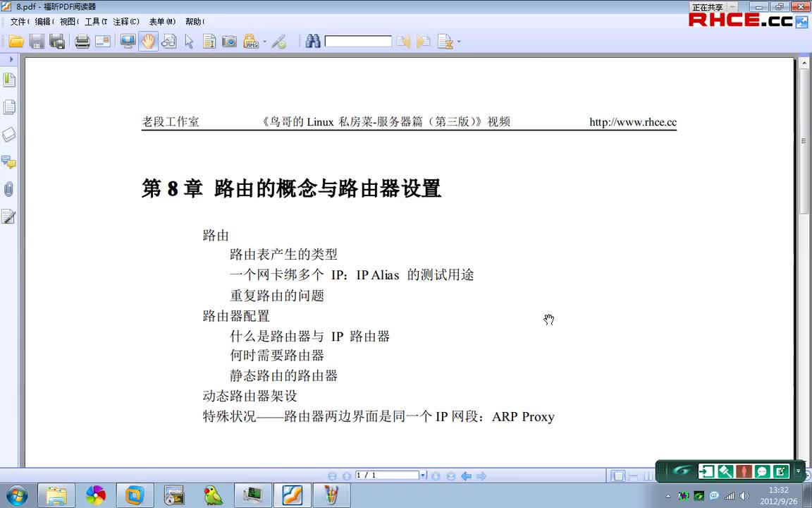
Task: Click the Email envelope toolbar icon
Action: [102, 42]
